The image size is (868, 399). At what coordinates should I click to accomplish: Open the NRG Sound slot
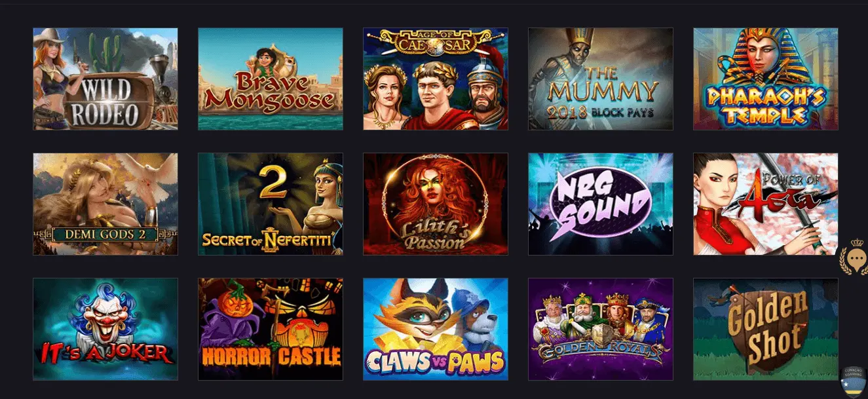(x=601, y=204)
